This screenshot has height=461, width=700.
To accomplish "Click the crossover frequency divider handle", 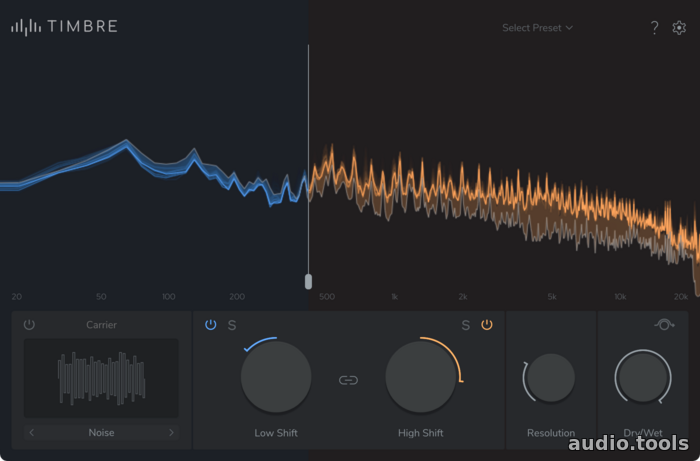I will 308,282.
